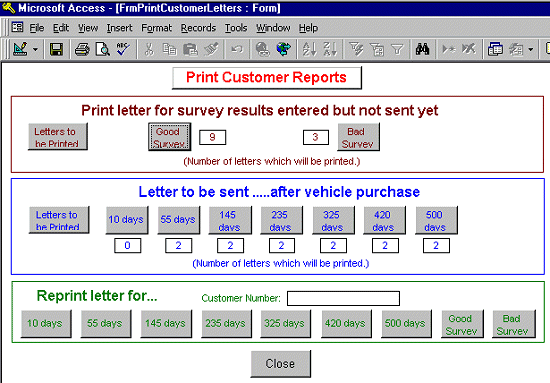Open the Records menu

tap(198, 28)
